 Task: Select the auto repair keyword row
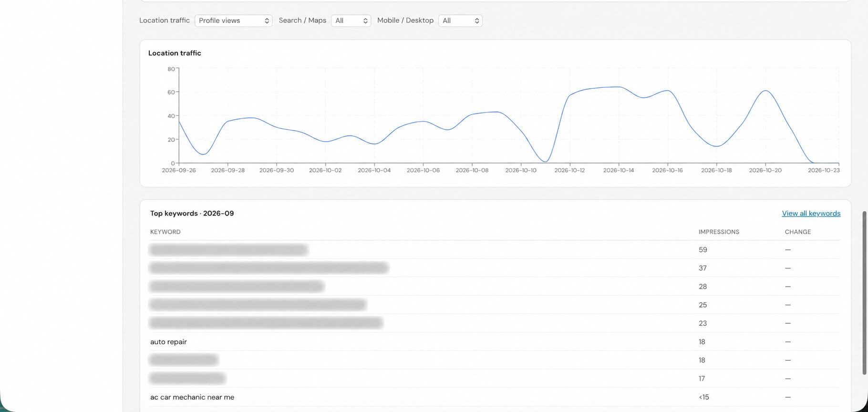point(495,341)
